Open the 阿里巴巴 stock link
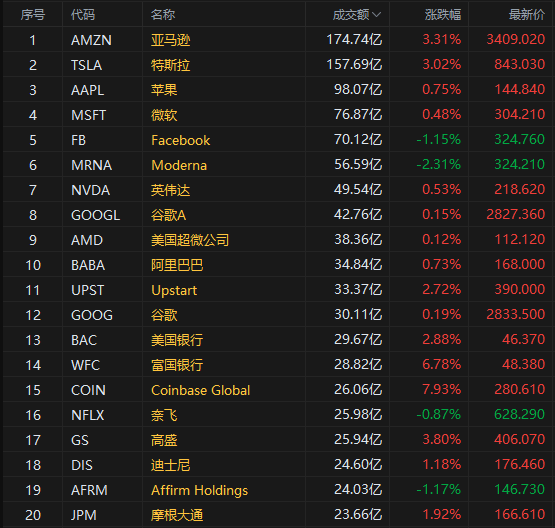 point(177,265)
